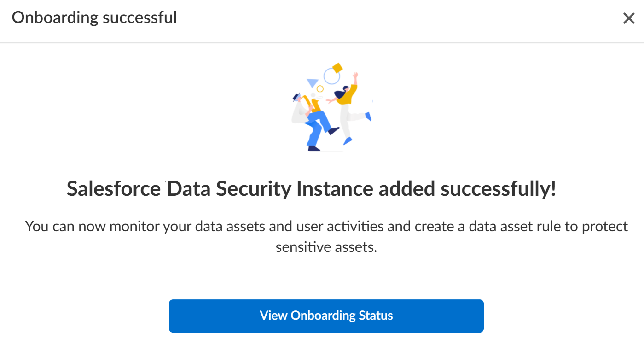
Task: Click the yellow square in the illustration
Action: (x=337, y=68)
